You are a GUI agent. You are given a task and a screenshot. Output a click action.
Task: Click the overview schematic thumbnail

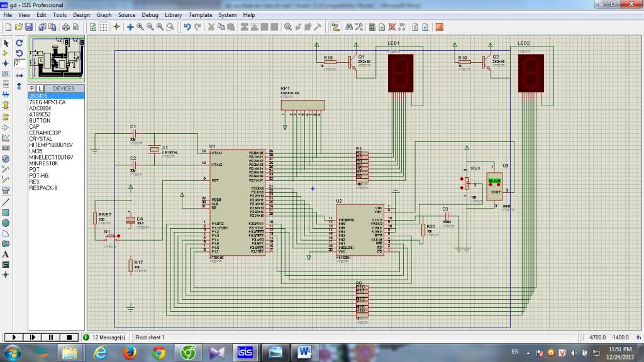coord(56,58)
